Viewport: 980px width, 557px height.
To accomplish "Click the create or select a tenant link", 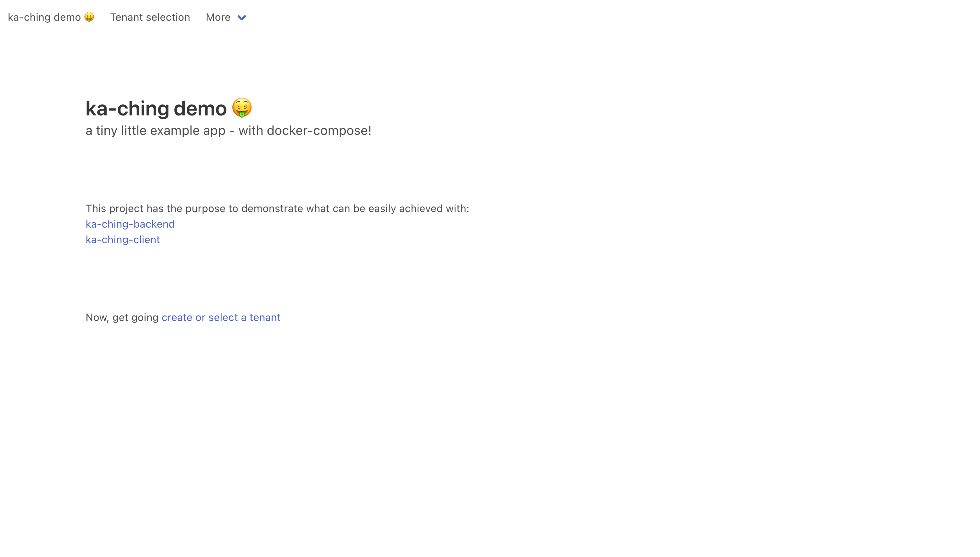I will tap(221, 317).
